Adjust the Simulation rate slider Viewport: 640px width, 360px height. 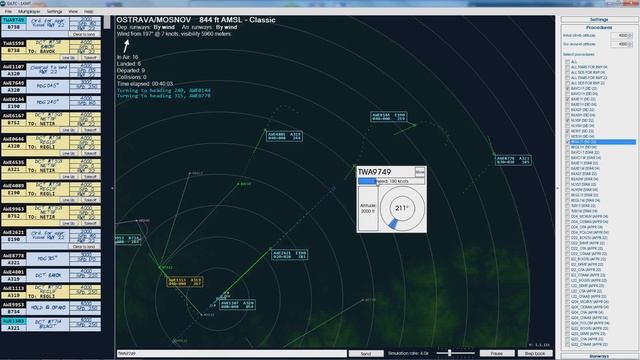pyautogui.click(x=455, y=353)
